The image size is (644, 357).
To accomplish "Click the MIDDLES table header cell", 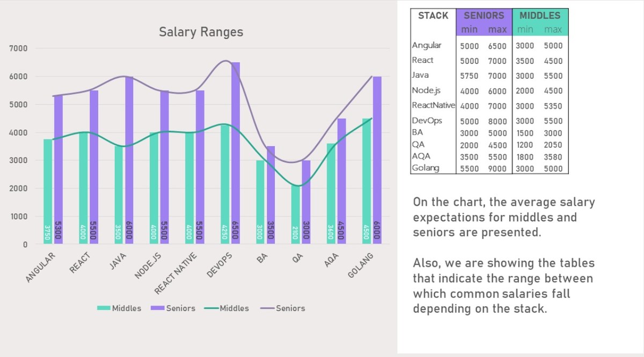I will (x=540, y=16).
